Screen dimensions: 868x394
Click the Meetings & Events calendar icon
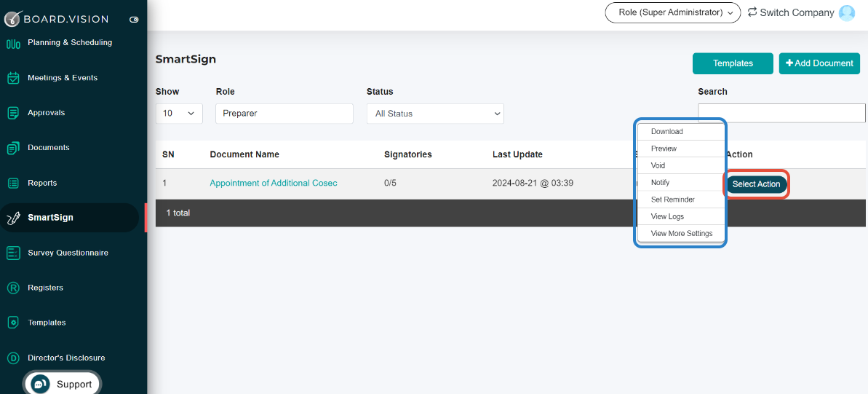[13, 78]
